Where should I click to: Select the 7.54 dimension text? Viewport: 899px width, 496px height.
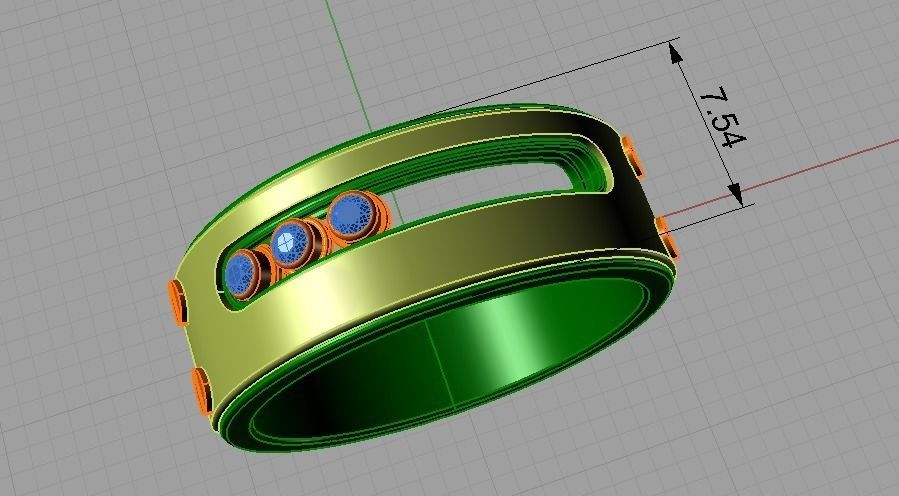tap(723, 117)
